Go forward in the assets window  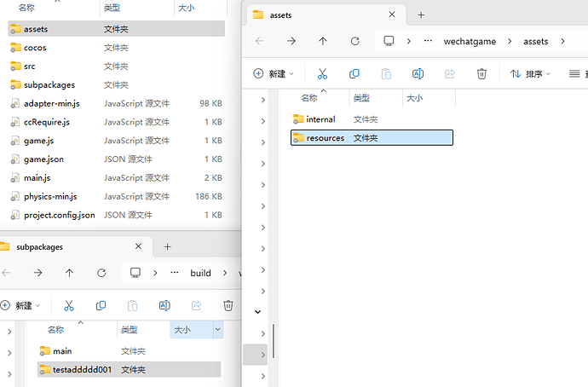(291, 41)
